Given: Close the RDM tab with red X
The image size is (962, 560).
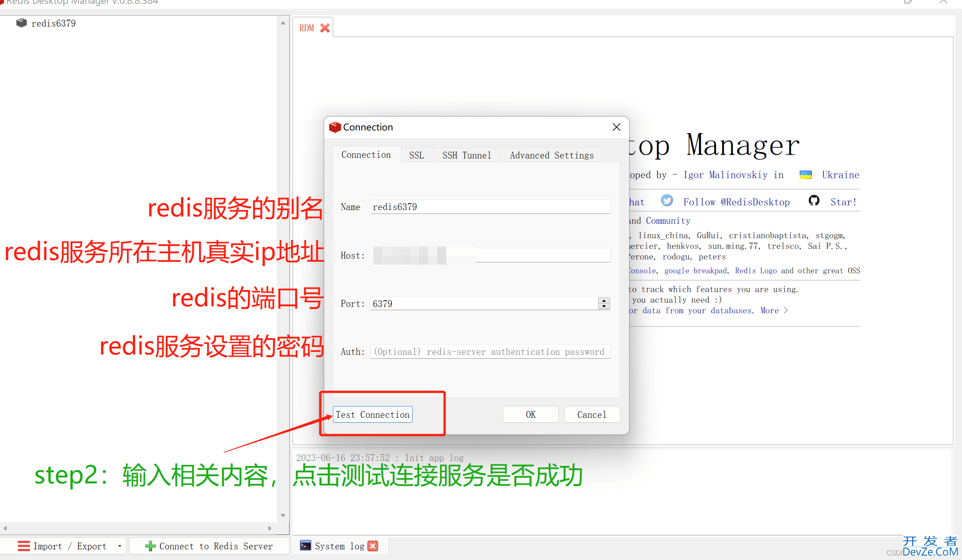Looking at the screenshot, I should pos(325,28).
